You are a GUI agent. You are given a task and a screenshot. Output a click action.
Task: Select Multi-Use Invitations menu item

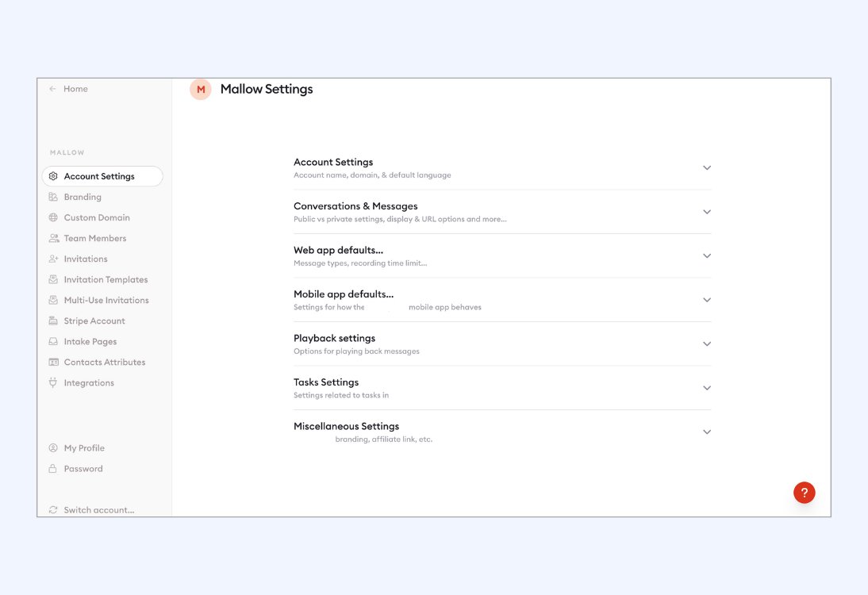pos(106,300)
